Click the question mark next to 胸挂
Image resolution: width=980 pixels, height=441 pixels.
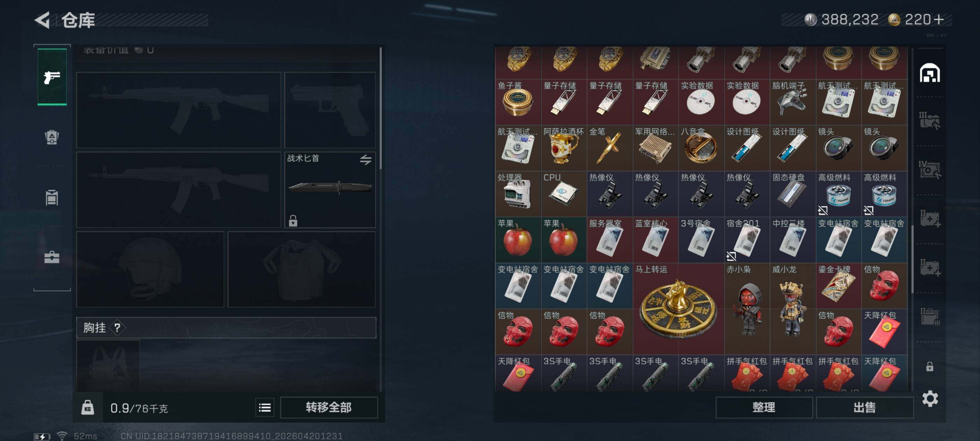tap(118, 328)
